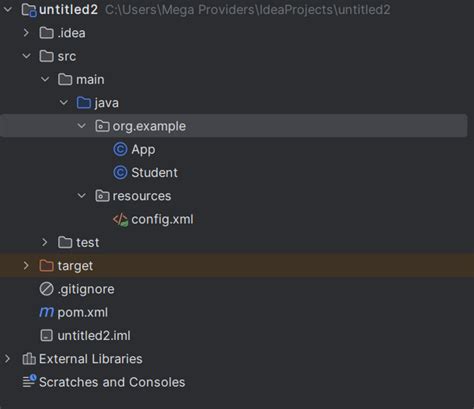Expand the target folder
Image resolution: width=474 pixels, height=409 pixels.
(26, 266)
